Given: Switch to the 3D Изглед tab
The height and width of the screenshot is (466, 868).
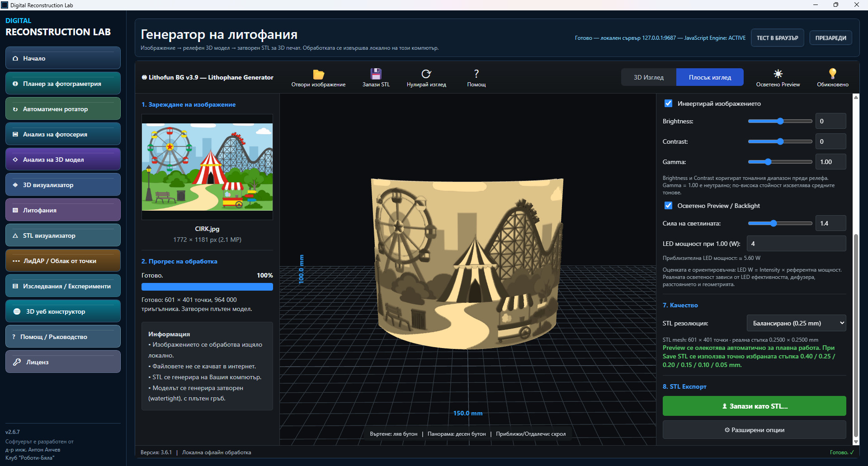Looking at the screenshot, I should point(648,77).
